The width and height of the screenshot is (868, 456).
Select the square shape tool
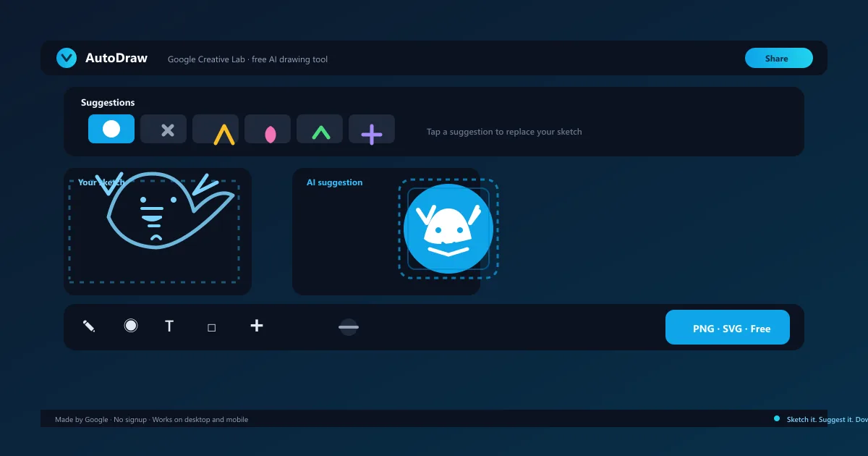pyautogui.click(x=212, y=327)
